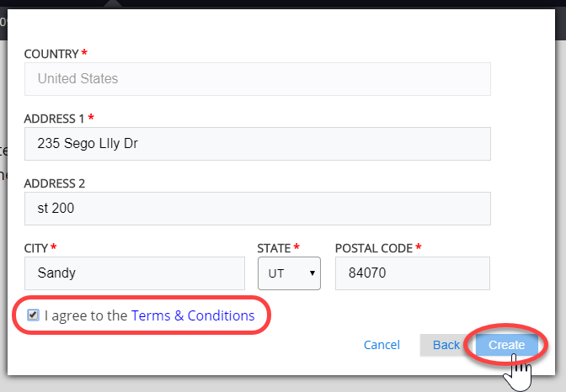Click the red asterisk beside ADDRESS 1

click(x=91, y=117)
